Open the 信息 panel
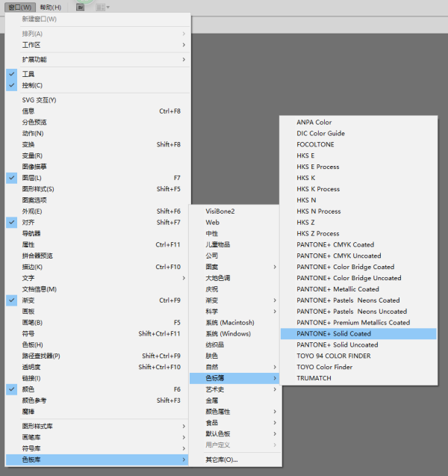The height and width of the screenshot is (476, 448). pos(97,111)
